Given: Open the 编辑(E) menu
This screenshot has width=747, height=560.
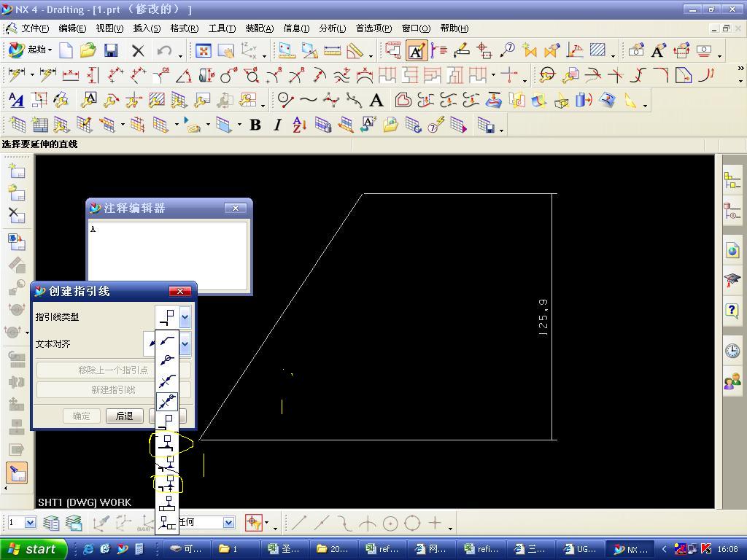Looking at the screenshot, I should (x=72, y=28).
